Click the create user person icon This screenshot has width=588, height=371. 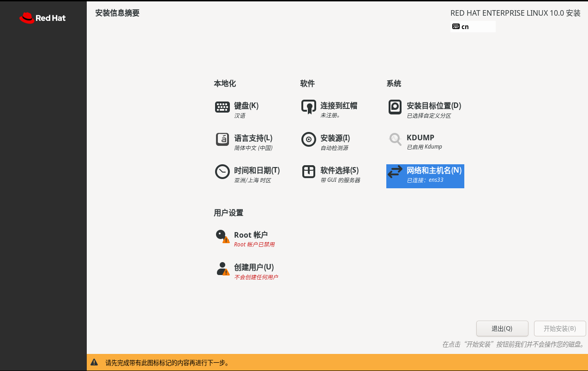tap(222, 269)
